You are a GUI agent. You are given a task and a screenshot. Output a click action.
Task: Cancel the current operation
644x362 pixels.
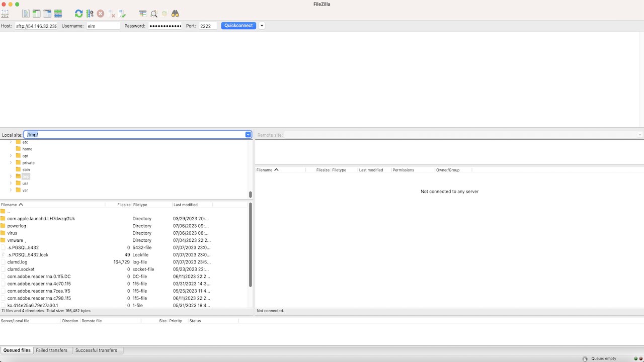point(101,14)
